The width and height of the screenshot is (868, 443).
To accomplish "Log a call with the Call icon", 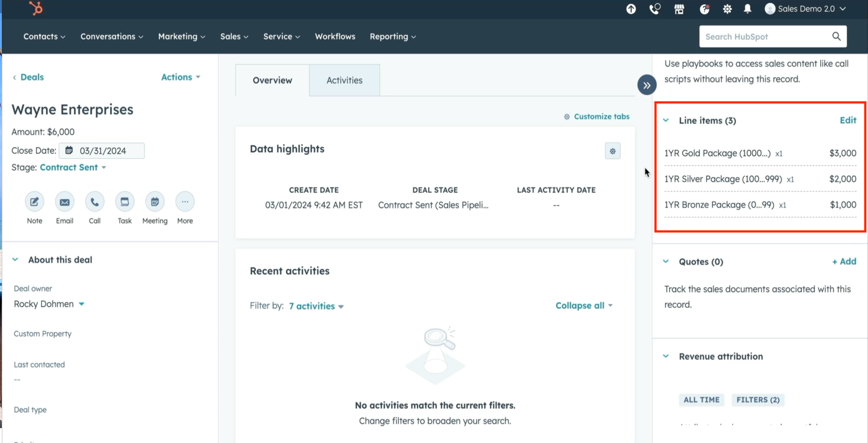I will coord(95,202).
